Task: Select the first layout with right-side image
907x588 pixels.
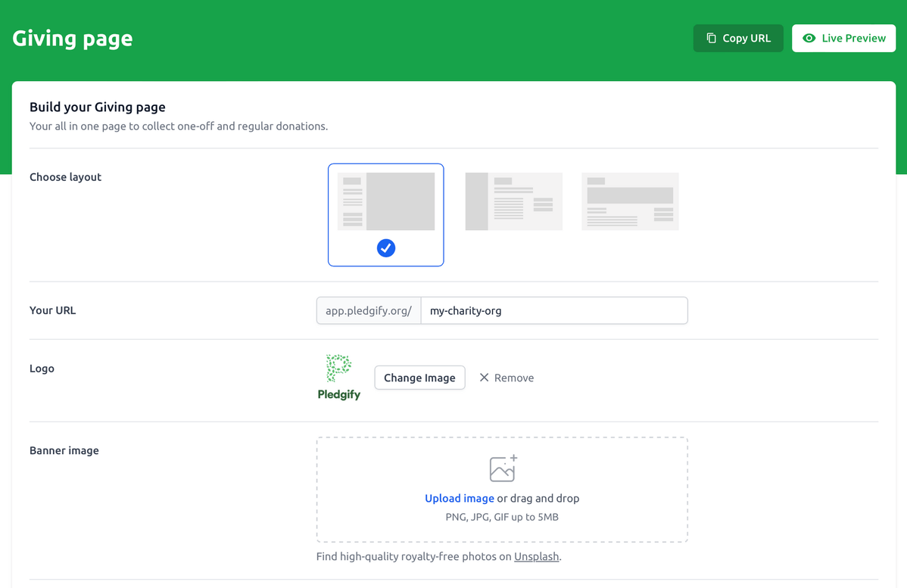Action: pos(386,201)
